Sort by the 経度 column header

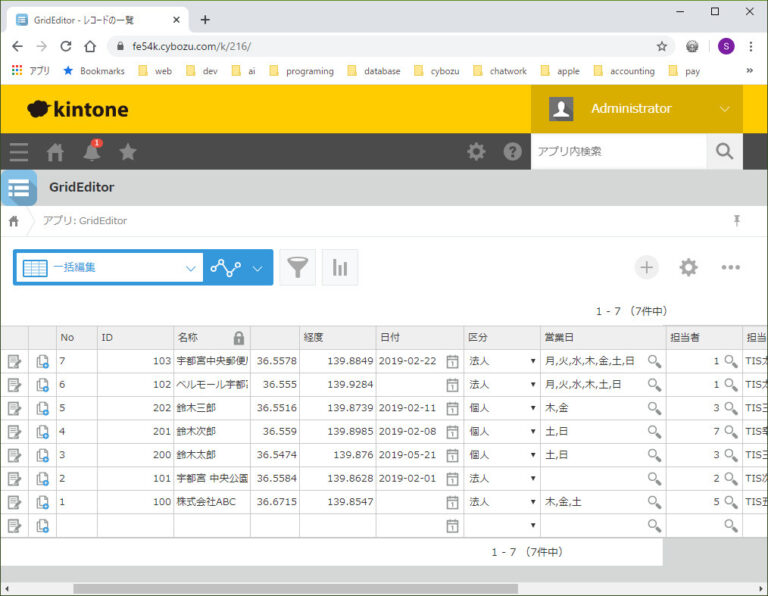point(337,338)
